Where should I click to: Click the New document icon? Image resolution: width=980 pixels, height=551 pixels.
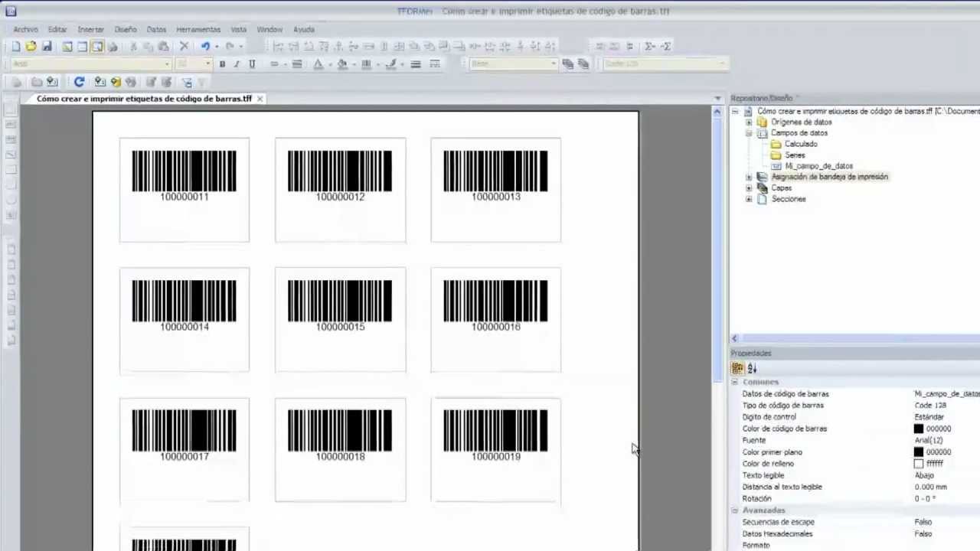click(x=15, y=47)
